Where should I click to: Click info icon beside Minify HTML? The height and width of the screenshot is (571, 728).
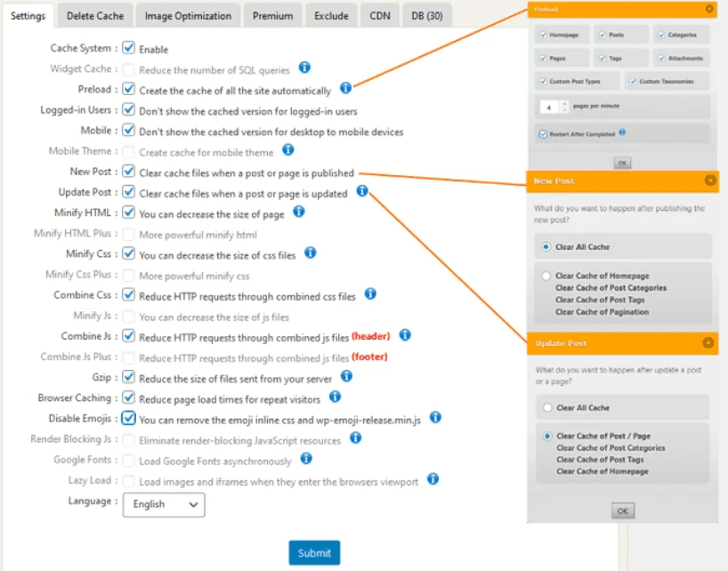(x=299, y=212)
